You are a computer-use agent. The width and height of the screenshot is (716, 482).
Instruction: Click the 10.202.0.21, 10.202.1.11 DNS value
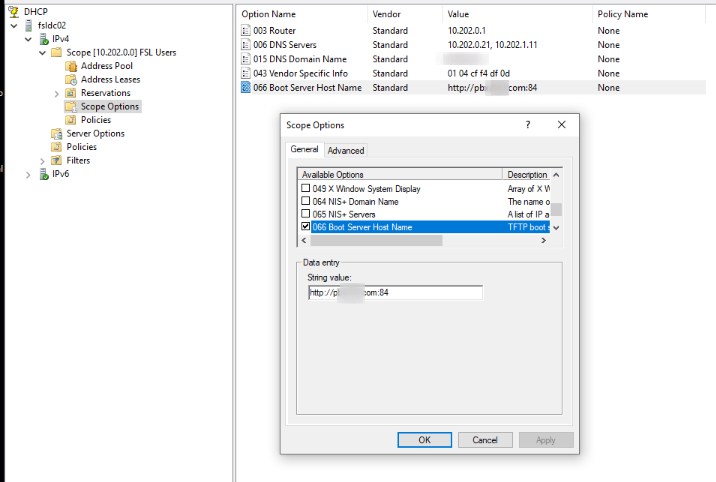click(492, 45)
